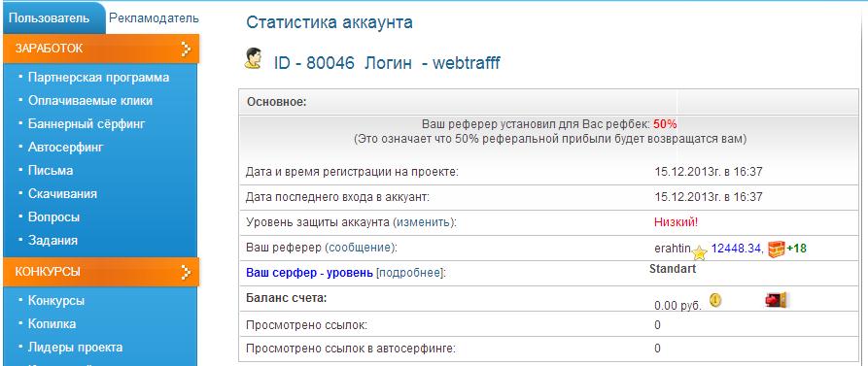Switch to the Рекламодатель tab
This screenshot has width=868, height=366.
pos(154,17)
